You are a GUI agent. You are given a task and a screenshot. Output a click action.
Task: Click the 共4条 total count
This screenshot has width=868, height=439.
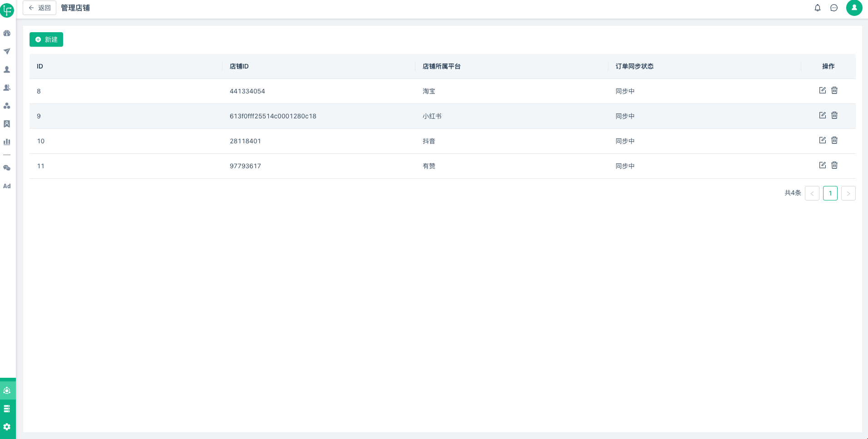793,193
